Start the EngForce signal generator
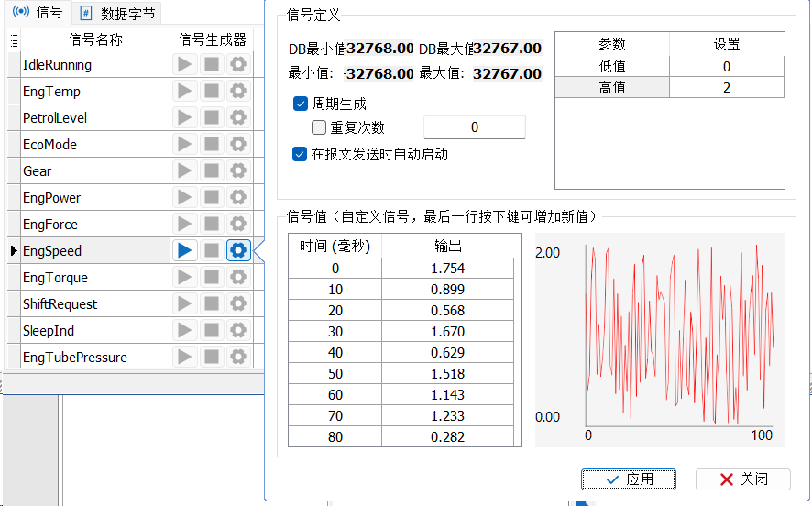This screenshot has width=812, height=506. tap(184, 224)
